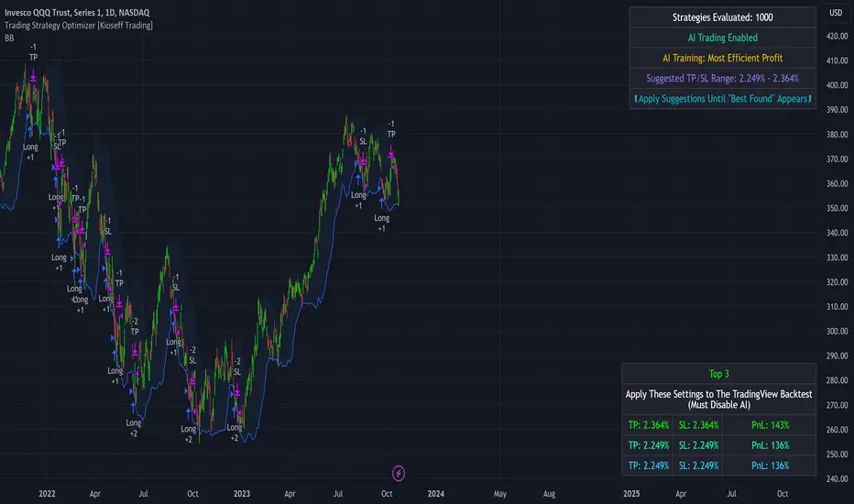Select the "TP: 2.364%" cell
854x504 pixels.
pos(649,425)
